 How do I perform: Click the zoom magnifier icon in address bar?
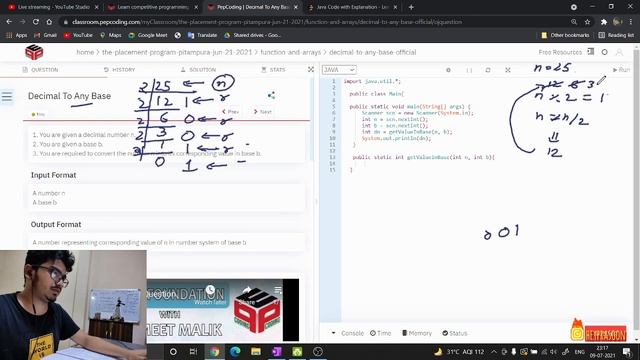pos(574,22)
